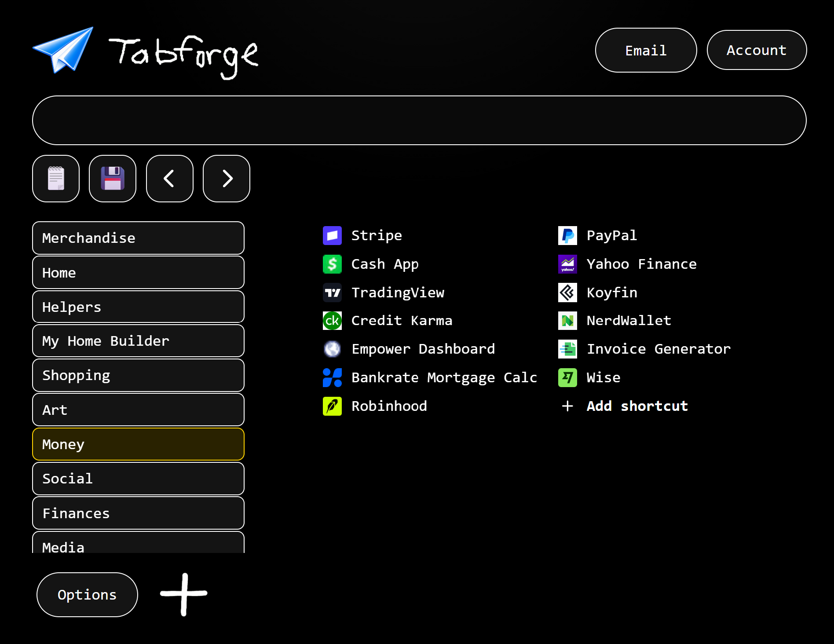The width and height of the screenshot is (834, 644).
Task: Switch to the Home category
Action: coord(138,272)
